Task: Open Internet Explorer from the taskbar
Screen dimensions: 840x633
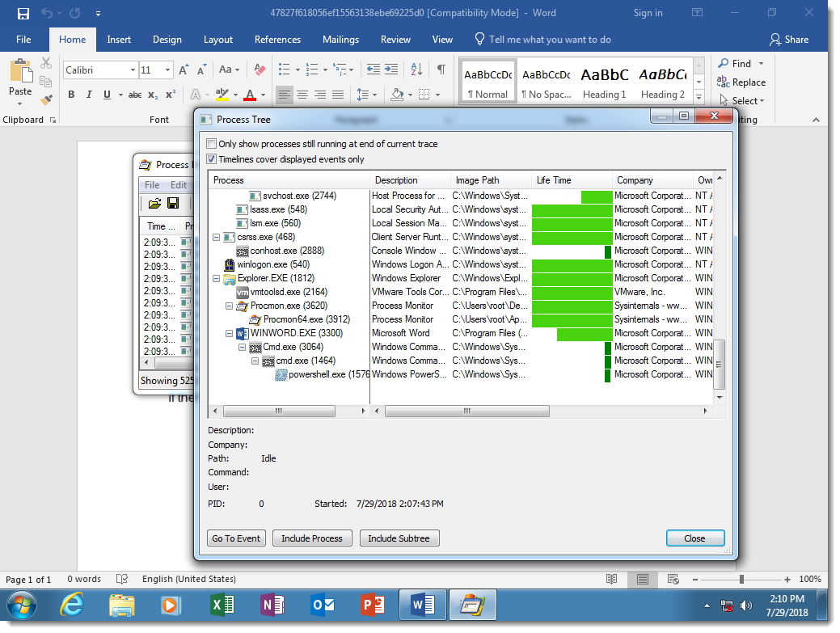Action: coord(72,606)
